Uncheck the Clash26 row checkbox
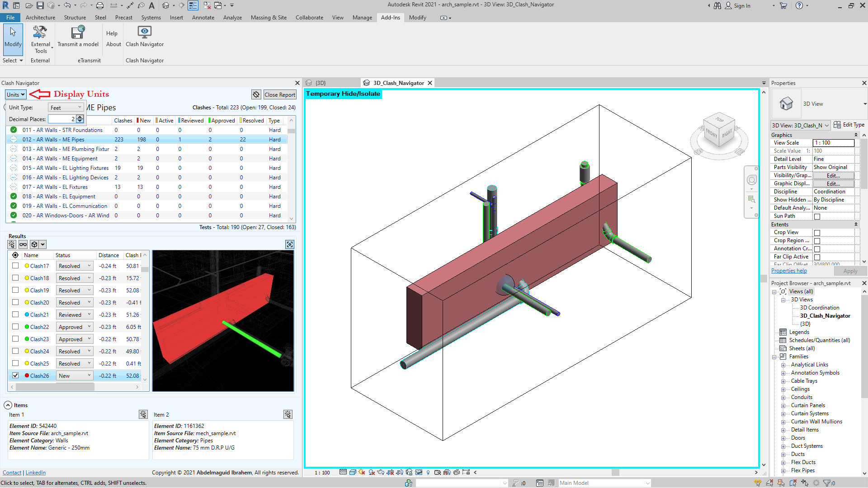868x488 pixels. [x=15, y=375]
